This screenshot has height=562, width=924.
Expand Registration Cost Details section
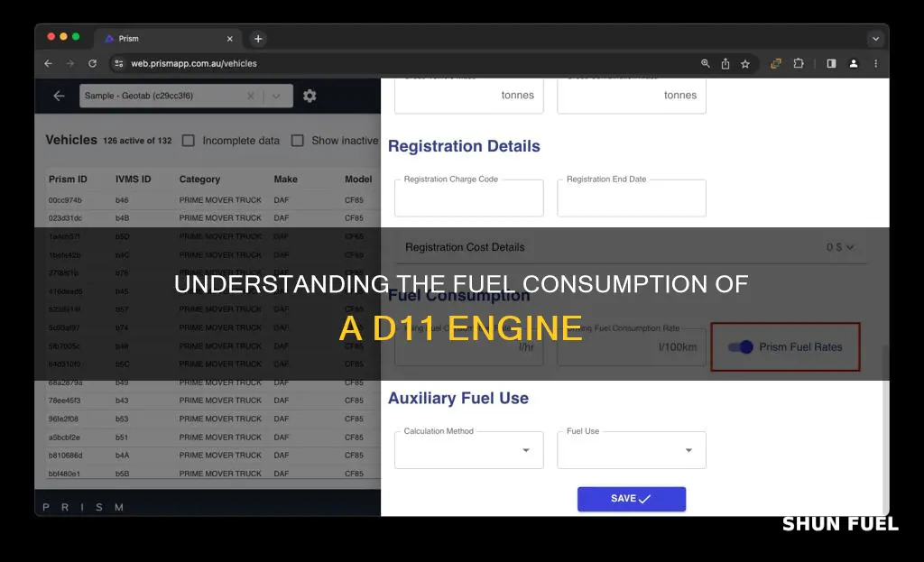[x=631, y=247]
